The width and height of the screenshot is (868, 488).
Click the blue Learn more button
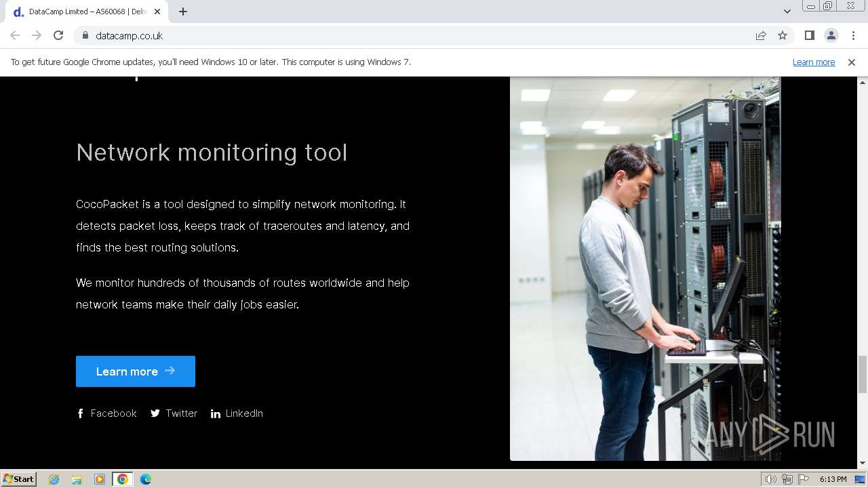click(136, 371)
